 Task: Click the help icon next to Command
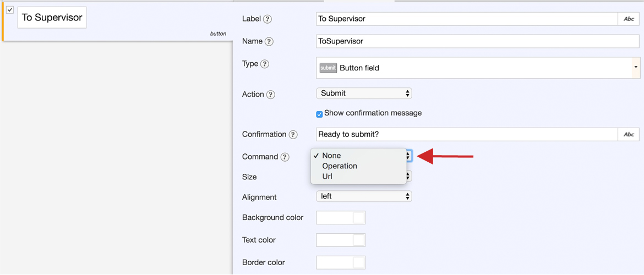(285, 157)
